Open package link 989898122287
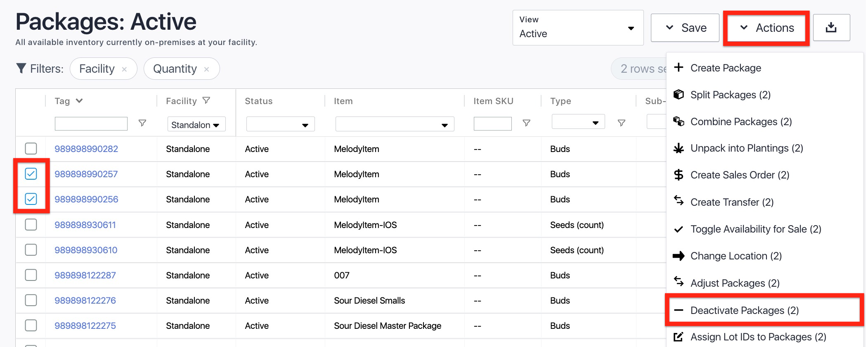 (x=85, y=275)
